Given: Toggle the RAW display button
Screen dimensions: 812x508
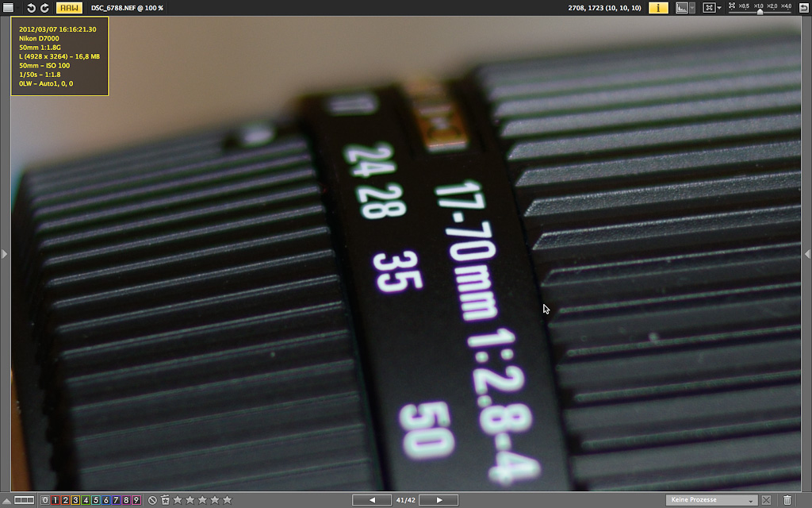Looking at the screenshot, I should (69, 8).
